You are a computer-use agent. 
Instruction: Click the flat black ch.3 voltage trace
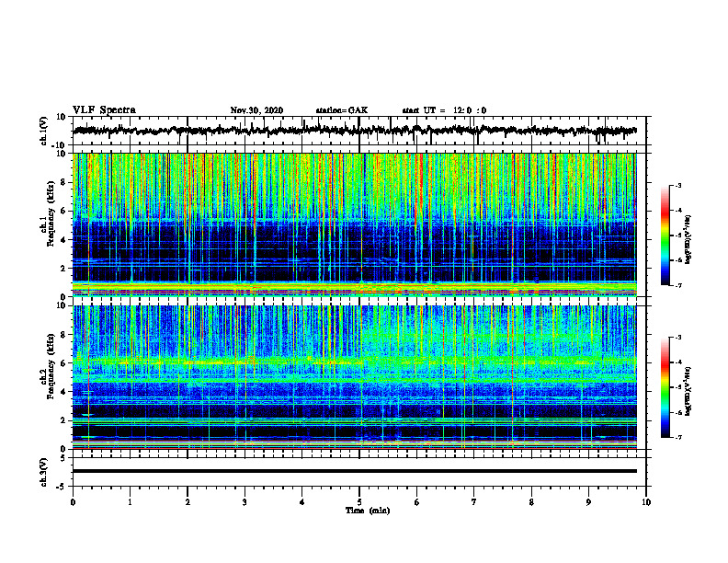(x=354, y=471)
